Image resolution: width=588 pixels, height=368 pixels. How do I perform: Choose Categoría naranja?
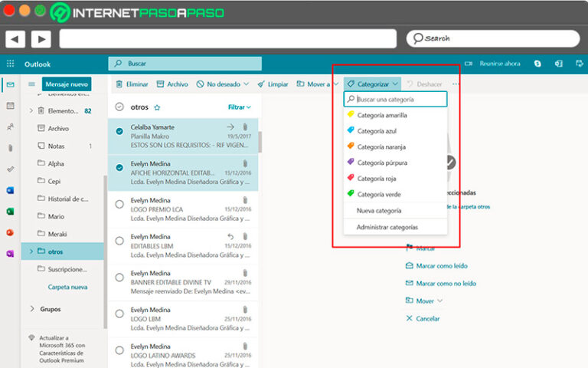(x=395, y=146)
